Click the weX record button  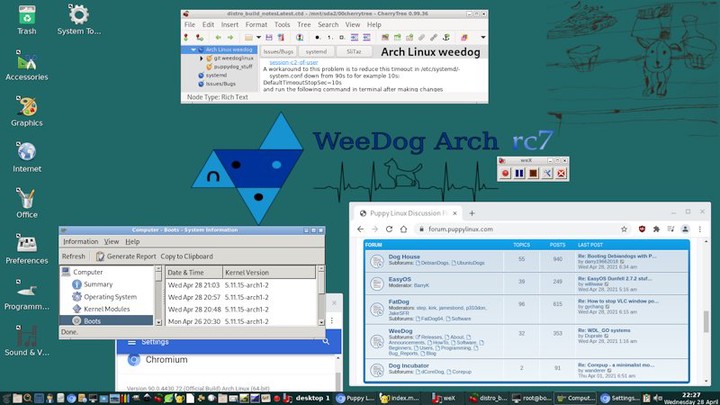click(505, 173)
